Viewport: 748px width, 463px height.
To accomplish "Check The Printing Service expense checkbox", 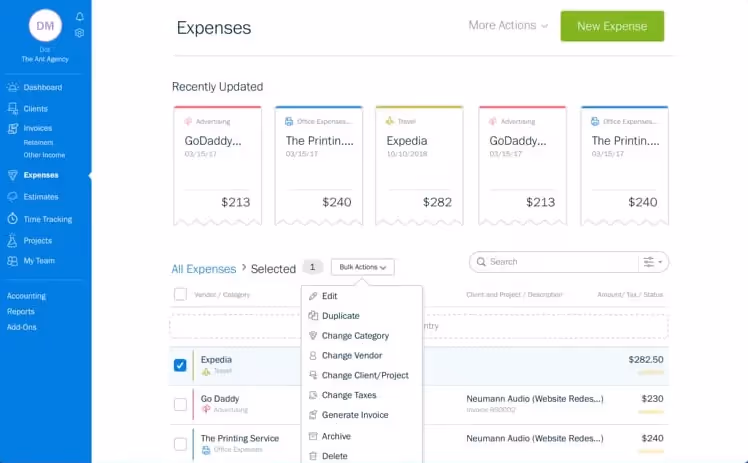I will pyautogui.click(x=180, y=444).
